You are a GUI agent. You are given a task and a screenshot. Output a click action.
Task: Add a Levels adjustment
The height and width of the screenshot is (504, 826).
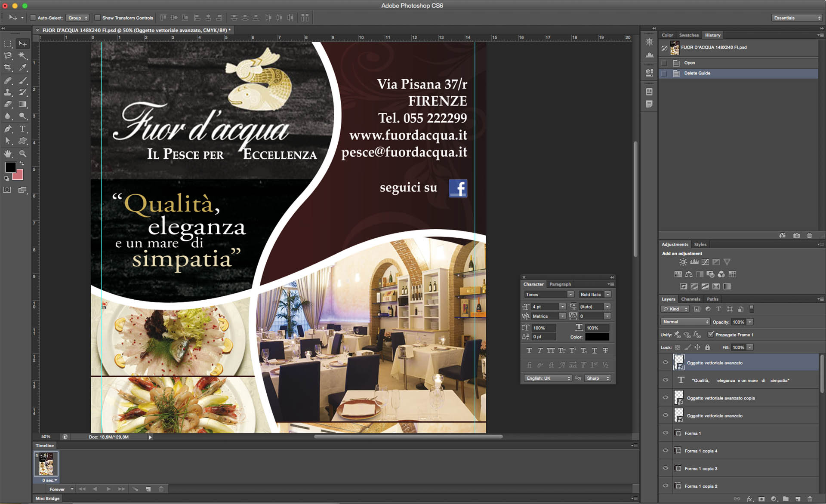pos(694,262)
